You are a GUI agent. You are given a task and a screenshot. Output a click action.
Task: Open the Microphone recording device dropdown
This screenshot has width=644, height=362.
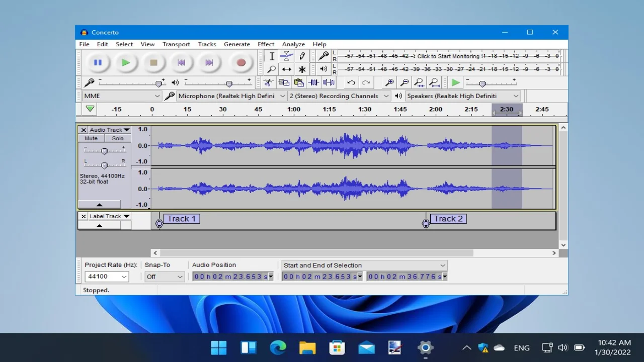pos(231,96)
